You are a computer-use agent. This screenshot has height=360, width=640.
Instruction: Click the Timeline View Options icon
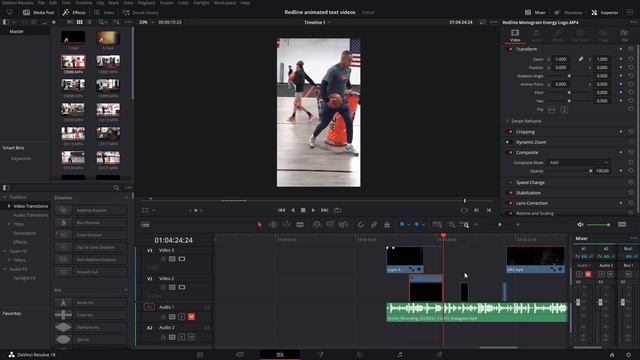pyautogui.click(x=145, y=224)
